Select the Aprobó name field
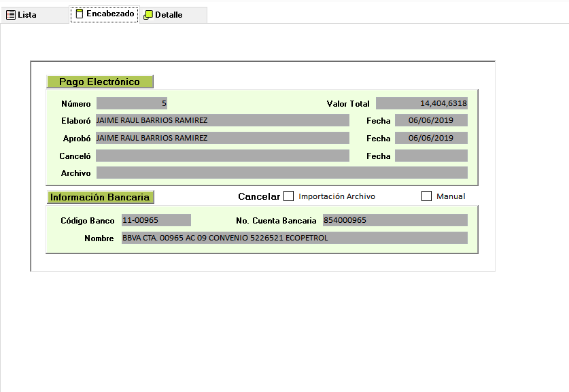Viewport: 569px width, 392px height. click(222, 138)
